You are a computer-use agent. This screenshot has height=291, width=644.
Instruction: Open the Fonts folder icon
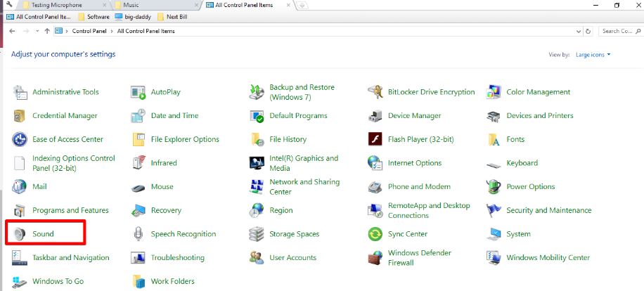(494, 140)
